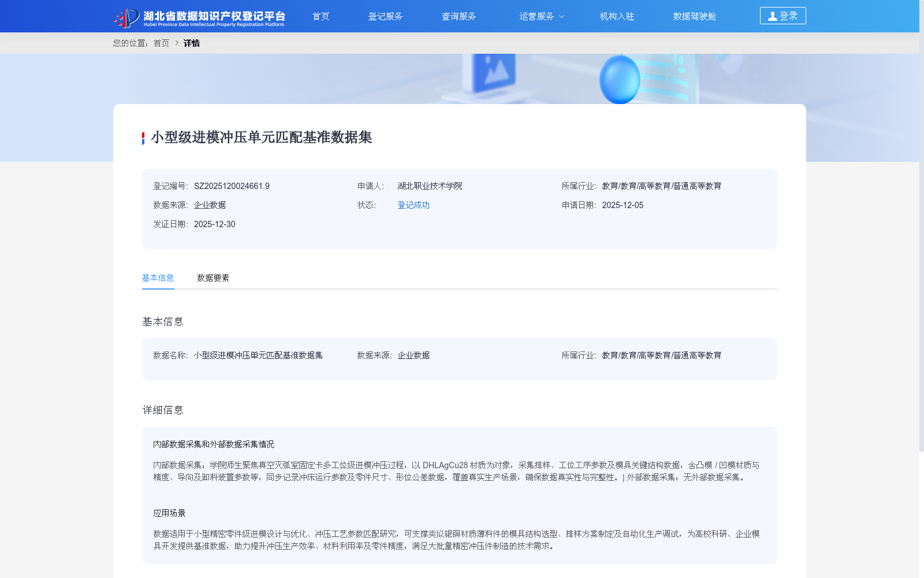Select 所属行业 value in 基本信息 card
The image size is (924, 578).
pyautogui.click(x=662, y=355)
